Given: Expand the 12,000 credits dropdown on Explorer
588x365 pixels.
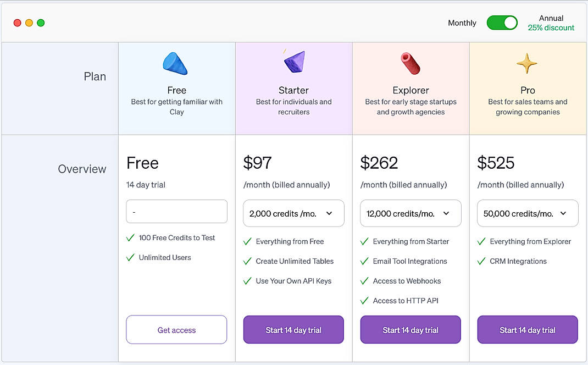Looking at the screenshot, I should pos(410,213).
